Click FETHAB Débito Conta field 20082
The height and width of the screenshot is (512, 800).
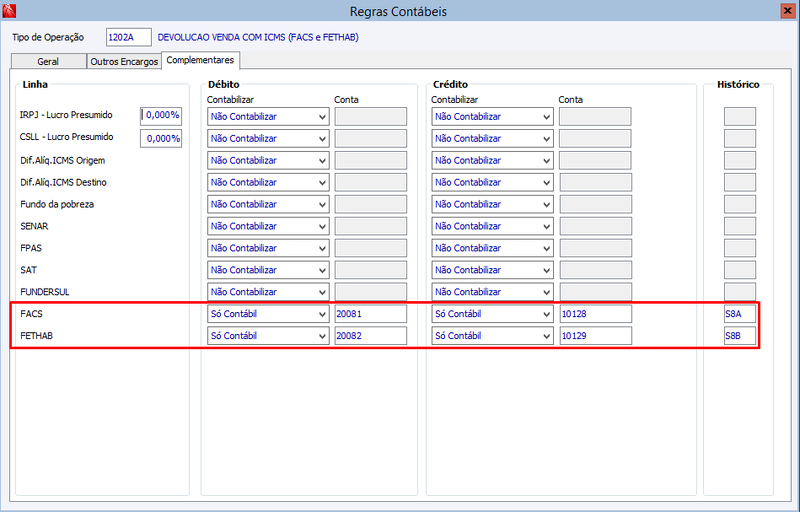[371, 336]
